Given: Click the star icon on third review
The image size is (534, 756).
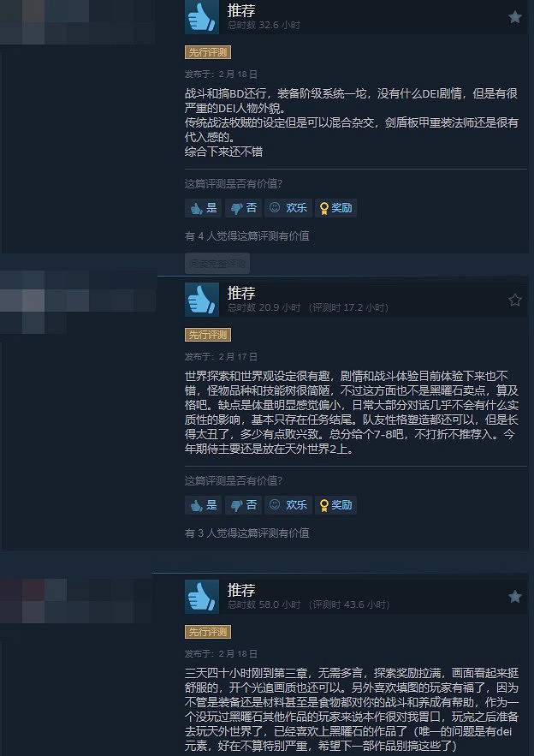Looking at the screenshot, I should (514, 597).
